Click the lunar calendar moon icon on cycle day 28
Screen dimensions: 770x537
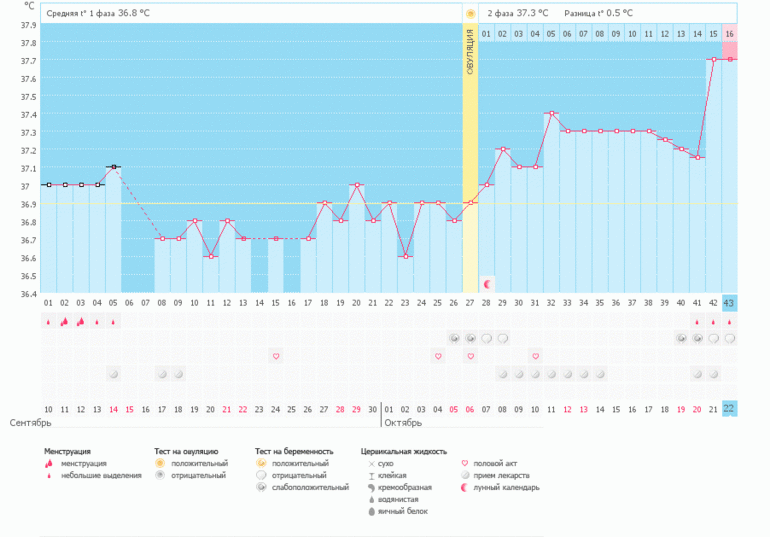pos(487,284)
